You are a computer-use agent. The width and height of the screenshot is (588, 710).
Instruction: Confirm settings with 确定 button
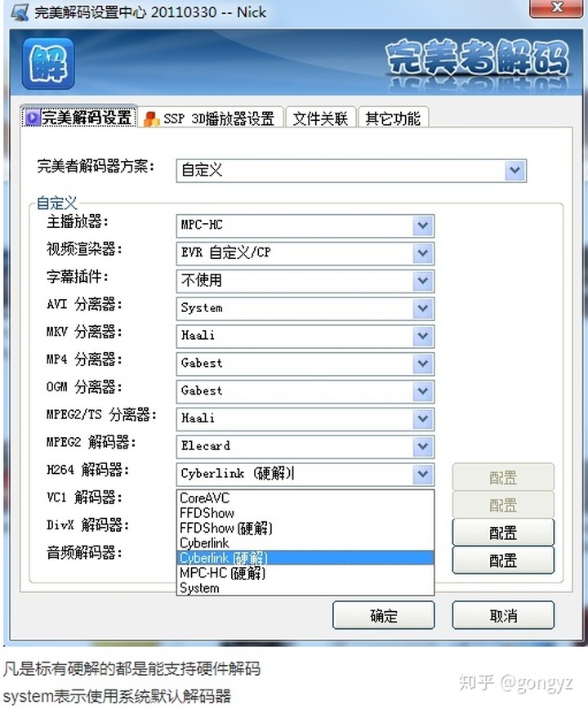click(383, 615)
